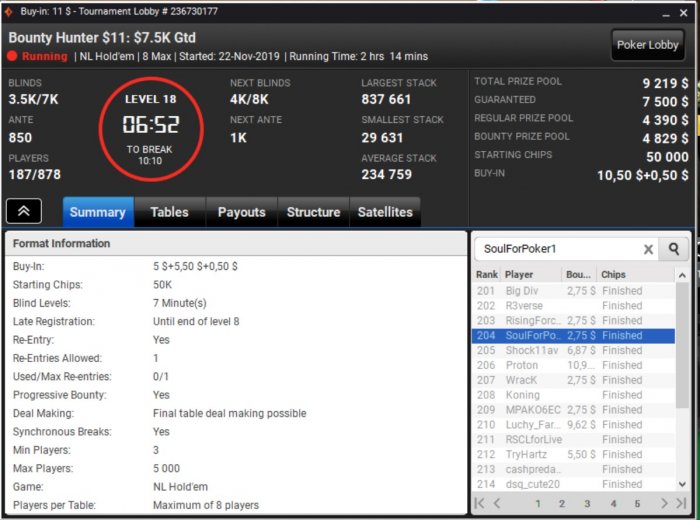Click the average stack value 234 759
This screenshot has height=520, width=700.
[387, 174]
